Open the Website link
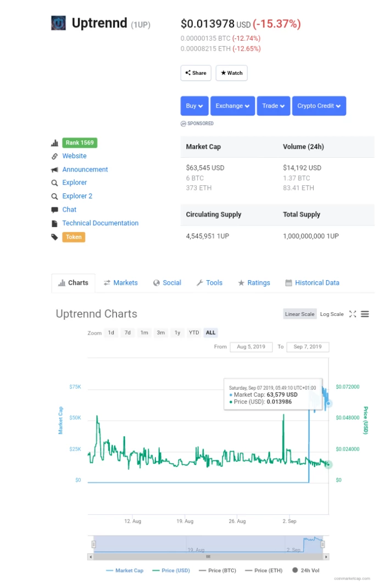Image resolution: width=390 pixels, height=588 pixels. (74, 156)
